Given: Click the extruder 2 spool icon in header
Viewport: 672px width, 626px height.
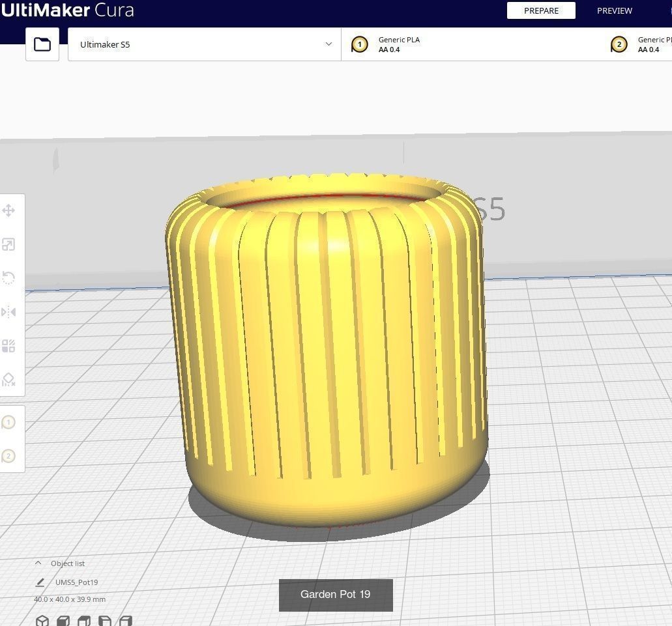Looking at the screenshot, I should (x=619, y=44).
